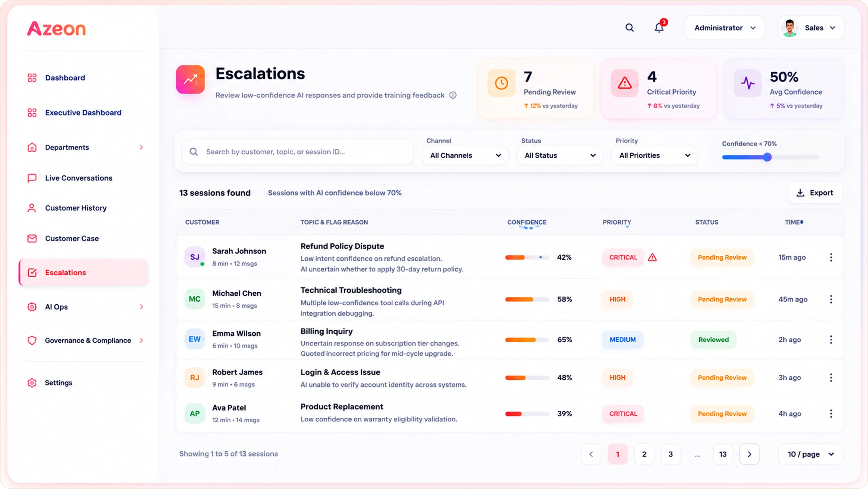Image resolution: width=868 pixels, height=489 pixels.
Task: Go to next page arrow
Action: (749, 454)
